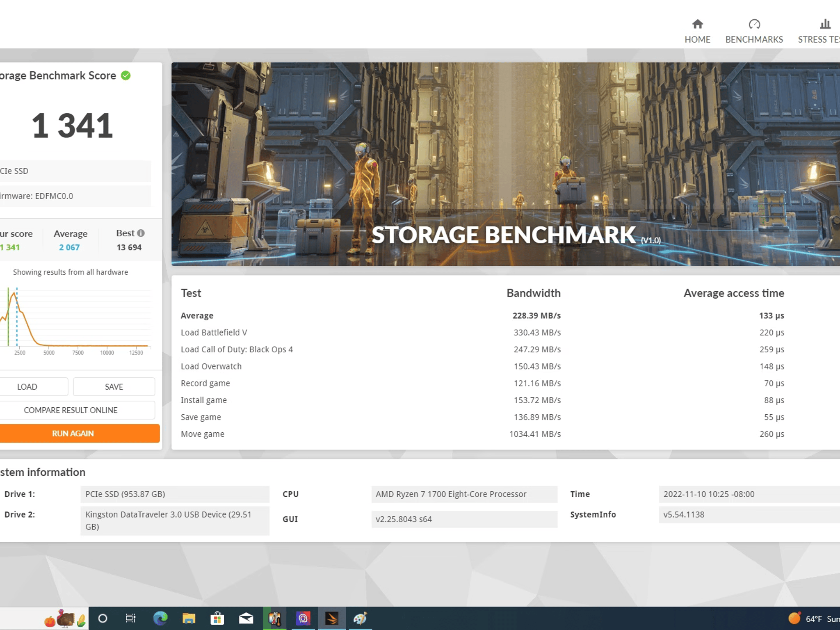Viewport: 840px width, 630px height.
Task: Open Task View on taskbar
Action: tap(131, 618)
